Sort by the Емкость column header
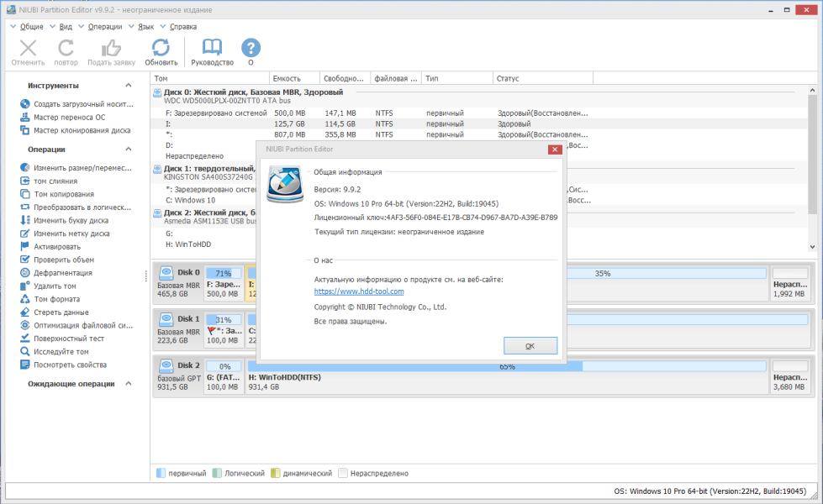This screenshot has width=823, height=504. click(294, 78)
